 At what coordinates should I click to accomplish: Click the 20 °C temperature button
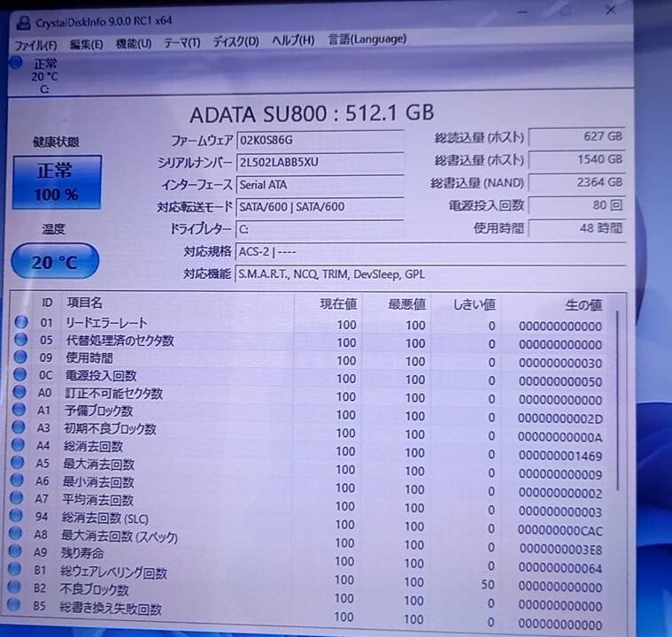55,261
